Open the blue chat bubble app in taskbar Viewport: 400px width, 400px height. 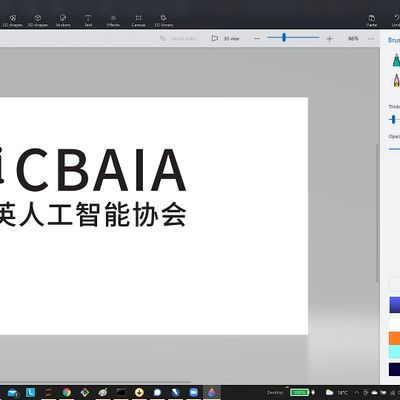click(x=157, y=392)
